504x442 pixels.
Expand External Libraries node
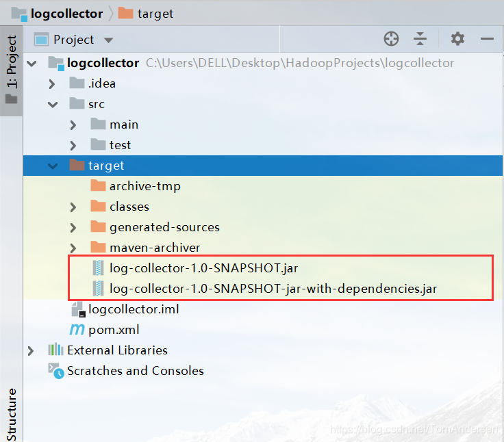pyautogui.click(x=31, y=351)
